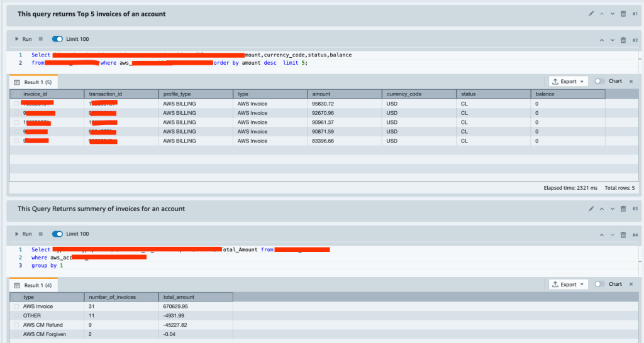The width and height of the screenshot is (644, 343).
Task: Check the row with amount 95830.72
Action: click(x=16, y=104)
